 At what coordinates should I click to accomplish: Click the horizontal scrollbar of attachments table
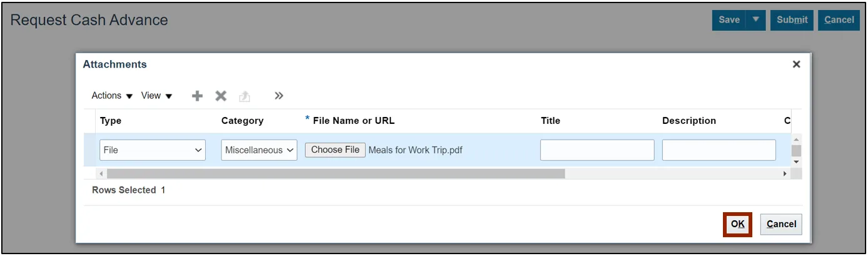[x=336, y=173]
